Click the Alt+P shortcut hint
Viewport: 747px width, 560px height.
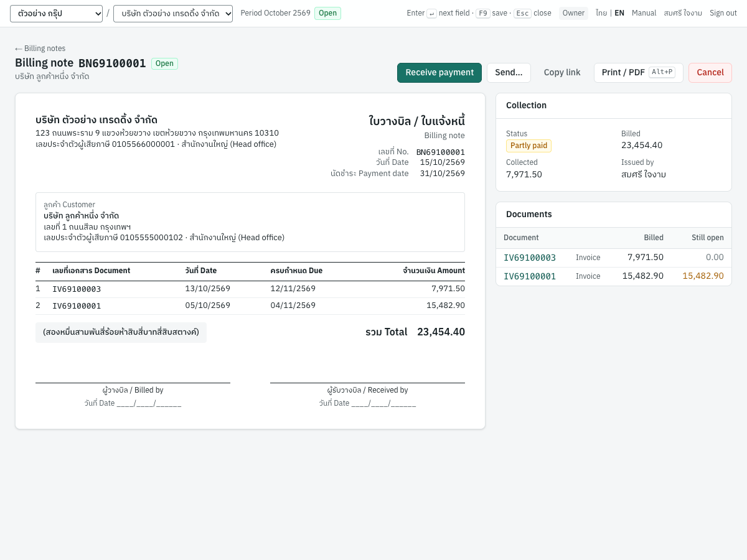pos(662,72)
